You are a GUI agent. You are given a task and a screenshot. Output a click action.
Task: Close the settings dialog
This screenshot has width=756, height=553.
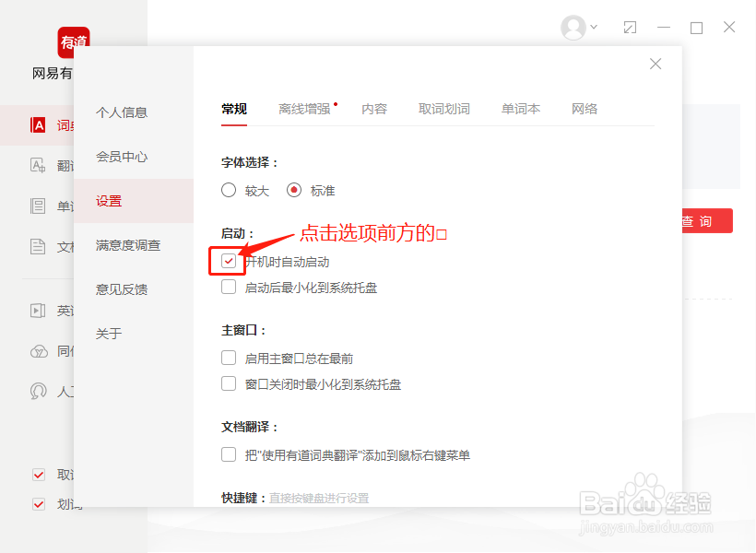(656, 64)
